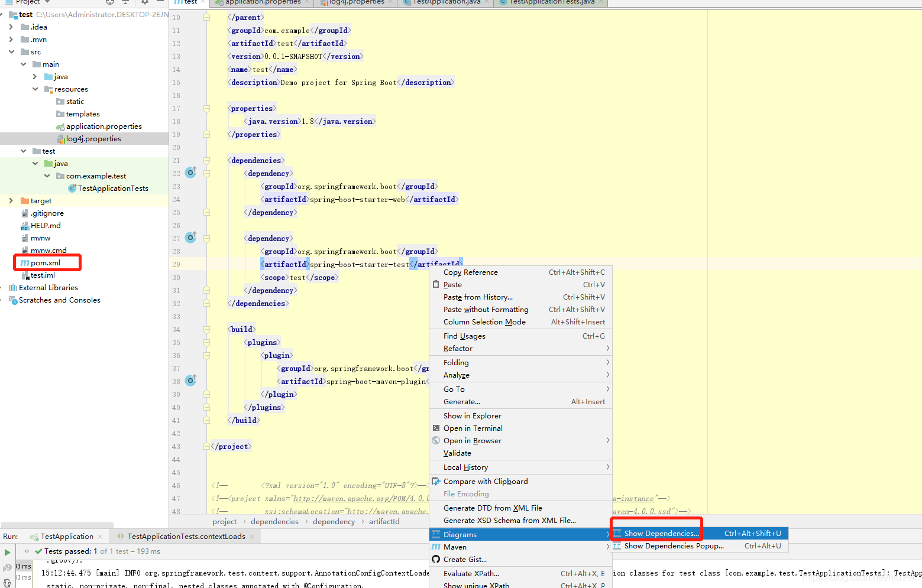Open the TestApplicationTests.contextLoads run tab
Screen dimensions: 922x588
click(186, 537)
